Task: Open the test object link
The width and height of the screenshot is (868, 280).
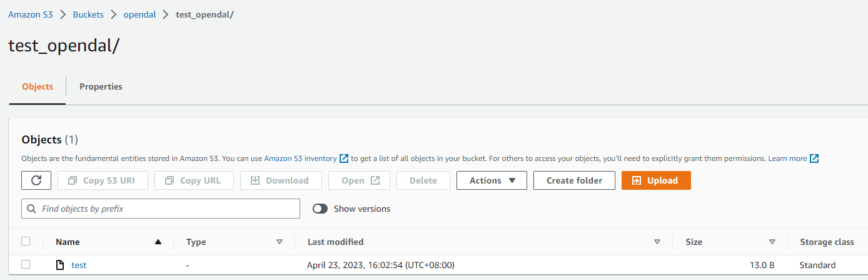Action: [x=79, y=265]
